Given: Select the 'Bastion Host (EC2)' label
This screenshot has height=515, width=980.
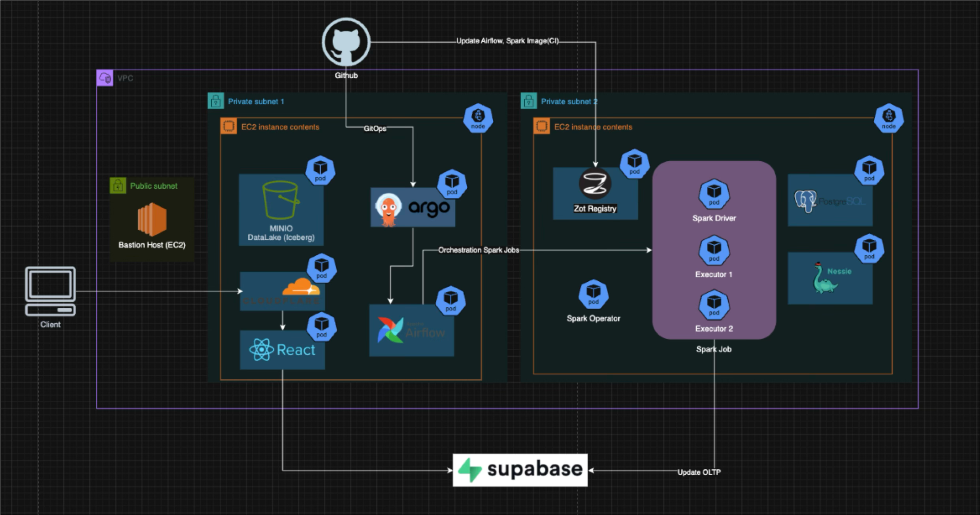Looking at the screenshot, I should point(152,245).
